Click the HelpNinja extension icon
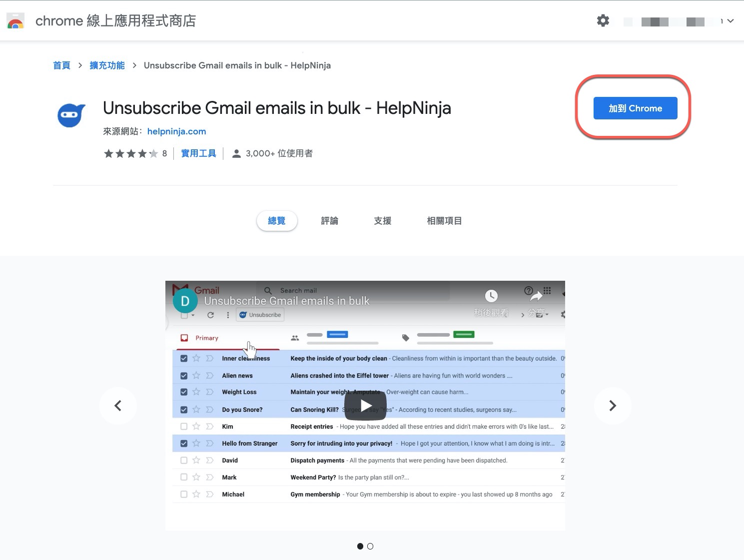744x560 pixels. click(x=71, y=115)
